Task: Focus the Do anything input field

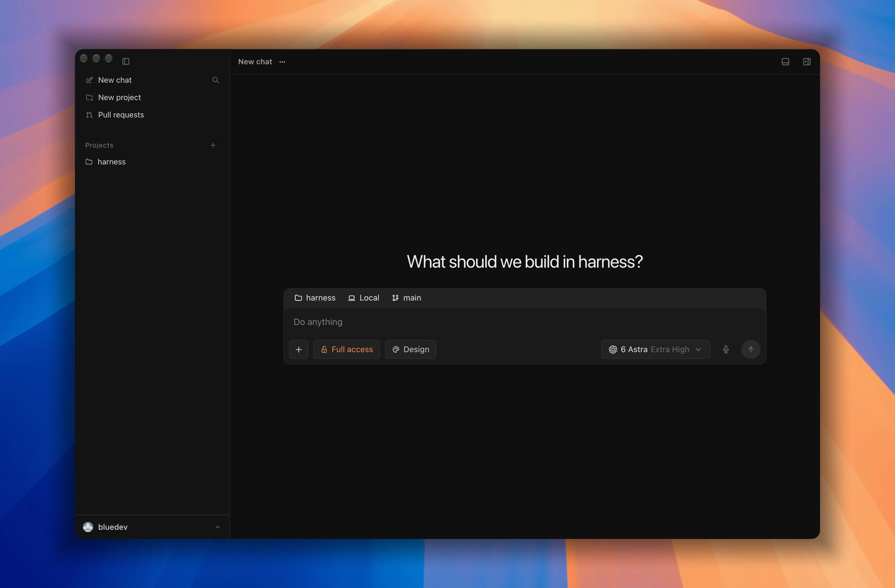Action: (525, 322)
